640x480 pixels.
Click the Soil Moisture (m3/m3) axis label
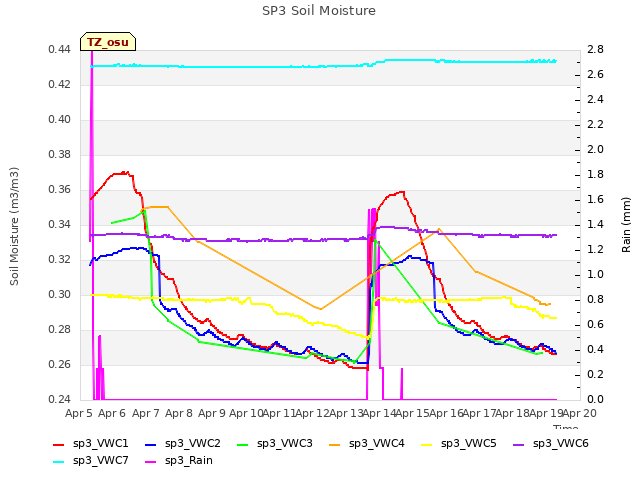pyautogui.click(x=14, y=226)
